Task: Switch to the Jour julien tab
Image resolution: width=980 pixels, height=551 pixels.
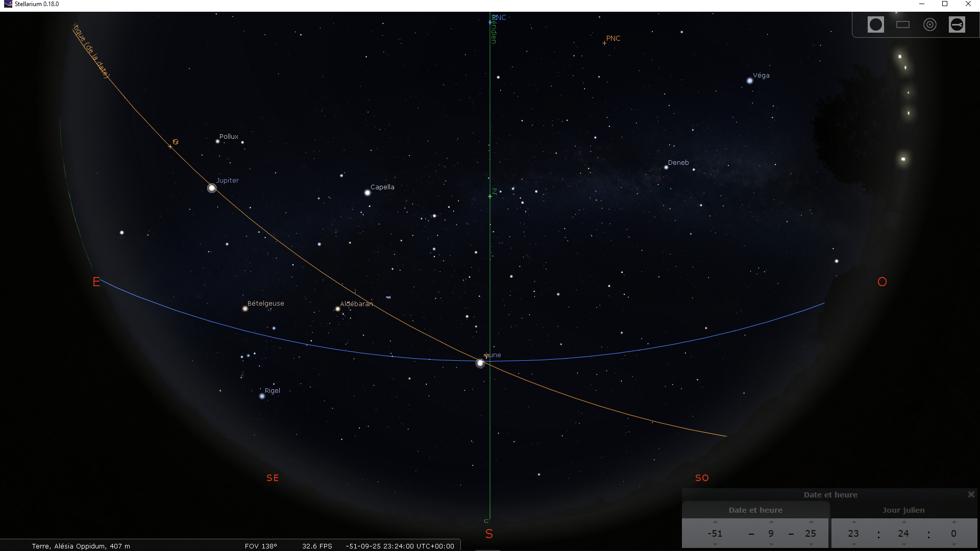Action: (903, 510)
